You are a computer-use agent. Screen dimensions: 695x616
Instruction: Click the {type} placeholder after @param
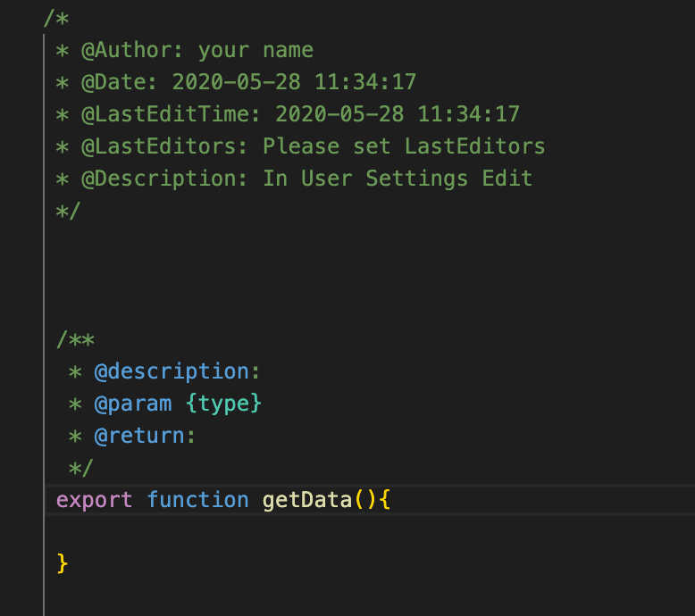pyautogui.click(x=223, y=404)
